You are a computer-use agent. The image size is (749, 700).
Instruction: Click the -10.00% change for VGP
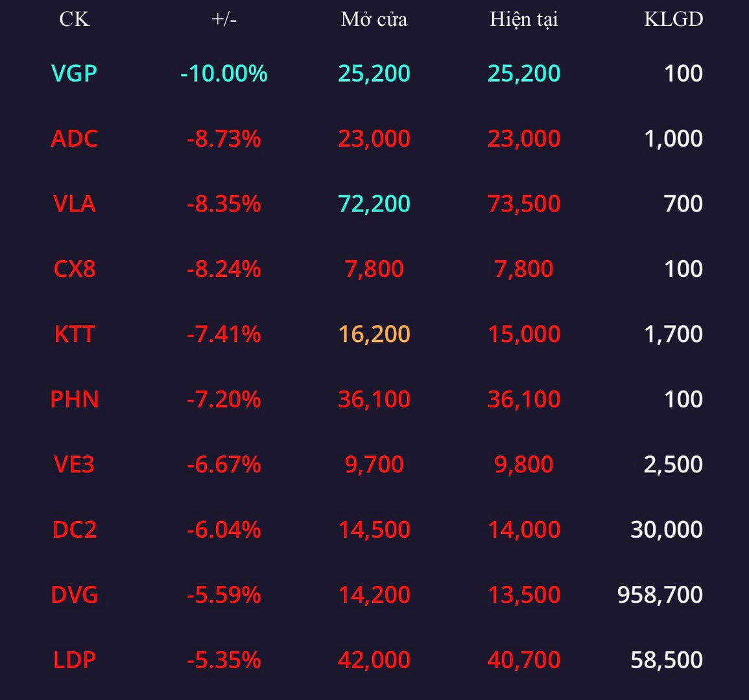pyautogui.click(x=224, y=73)
